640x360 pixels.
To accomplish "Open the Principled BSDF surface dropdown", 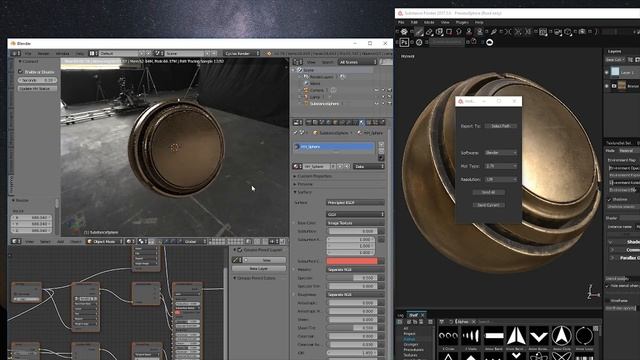I will click(x=355, y=202).
